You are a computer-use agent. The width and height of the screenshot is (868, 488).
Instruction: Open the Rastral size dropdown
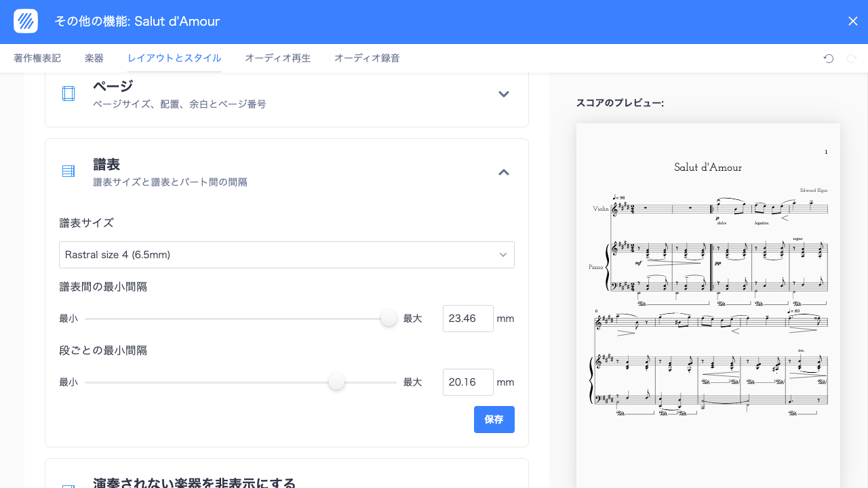(x=286, y=254)
